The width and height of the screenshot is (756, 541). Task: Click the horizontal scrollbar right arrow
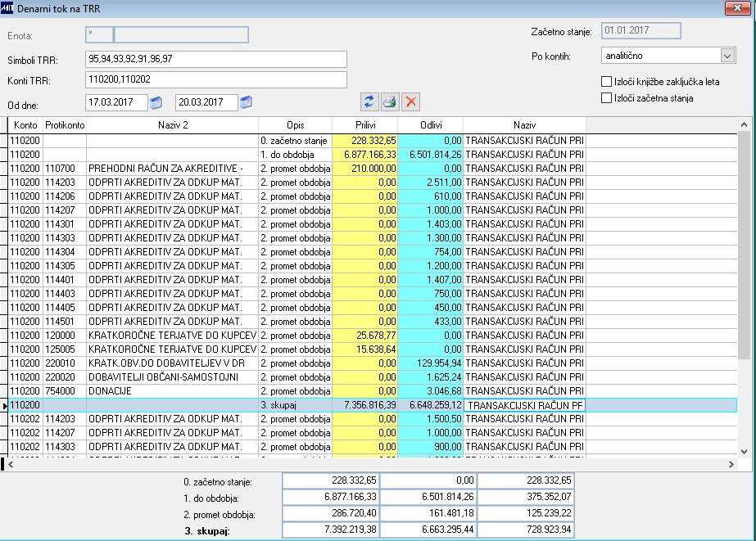click(730, 464)
